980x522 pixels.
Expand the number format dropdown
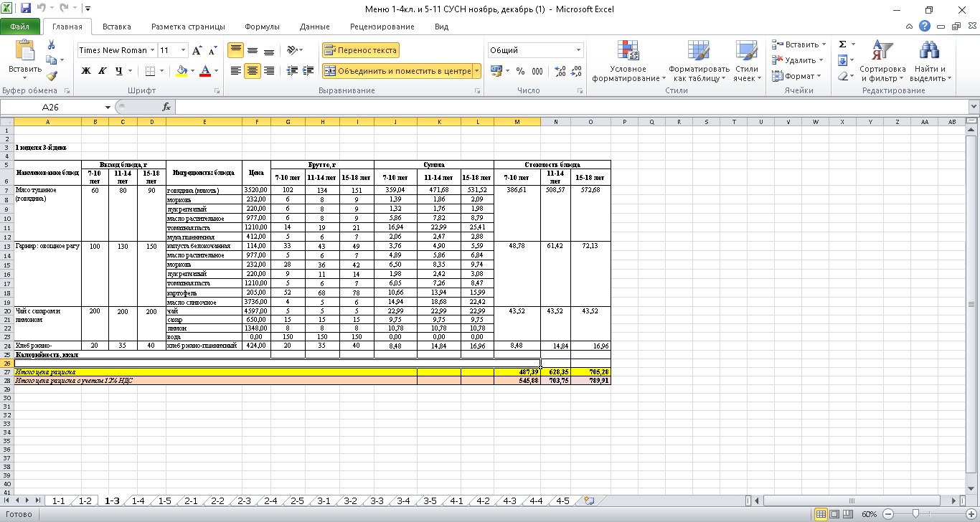pyautogui.click(x=579, y=50)
